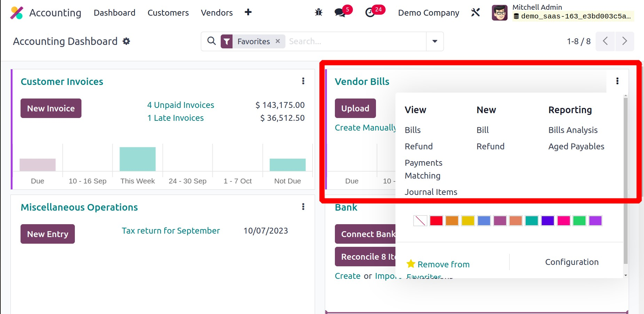Screen dimensions: 644x314
Task: Click the magnifier search icon
Action: coord(211,41)
